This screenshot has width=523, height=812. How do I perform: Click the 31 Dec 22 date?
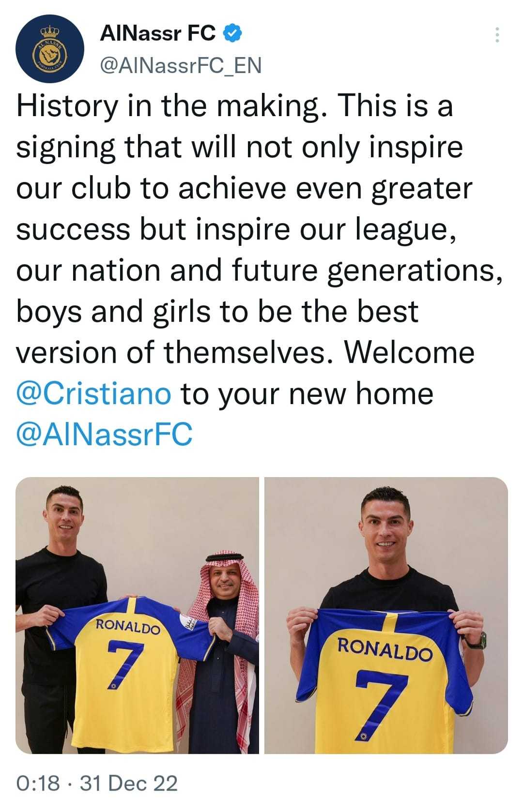click(x=129, y=783)
